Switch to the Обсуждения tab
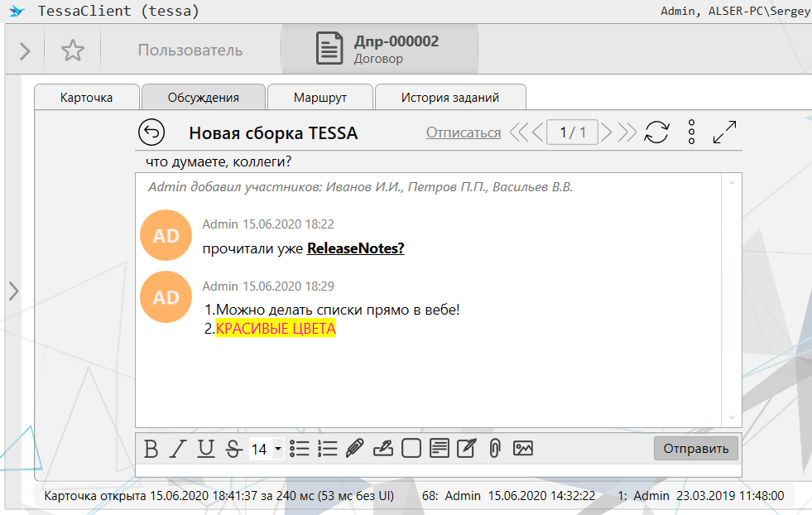 pos(204,98)
